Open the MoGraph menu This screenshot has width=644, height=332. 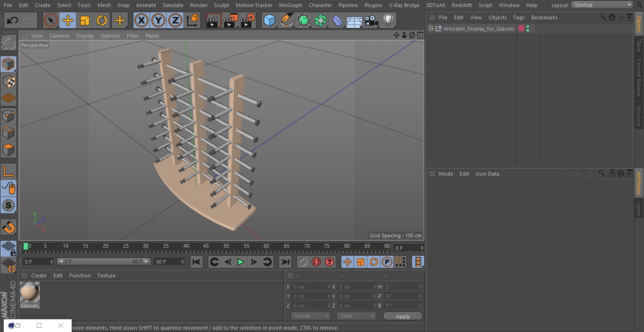click(x=290, y=5)
